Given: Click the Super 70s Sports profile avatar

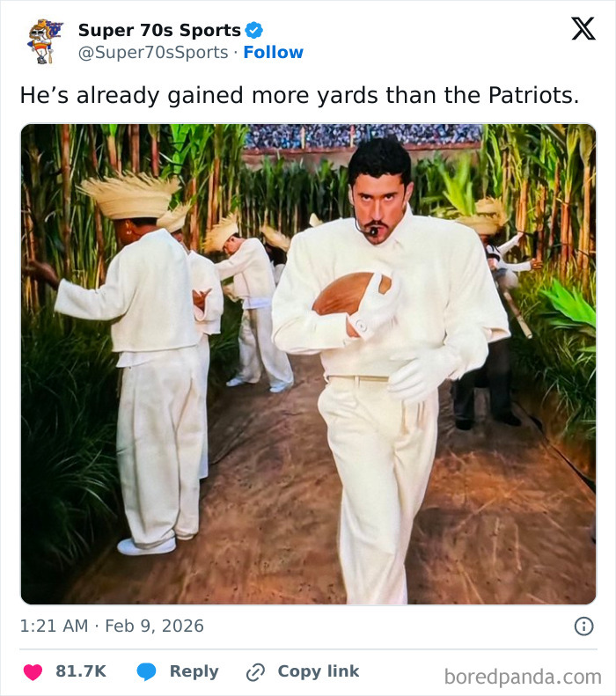Looking at the screenshot, I should 46,41.
